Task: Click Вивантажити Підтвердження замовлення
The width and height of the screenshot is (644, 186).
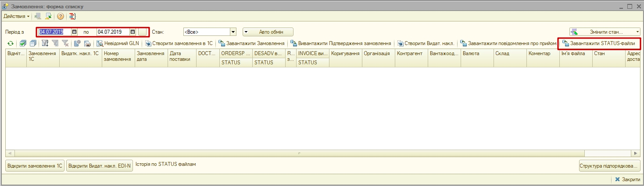Action: tap(341, 43)
